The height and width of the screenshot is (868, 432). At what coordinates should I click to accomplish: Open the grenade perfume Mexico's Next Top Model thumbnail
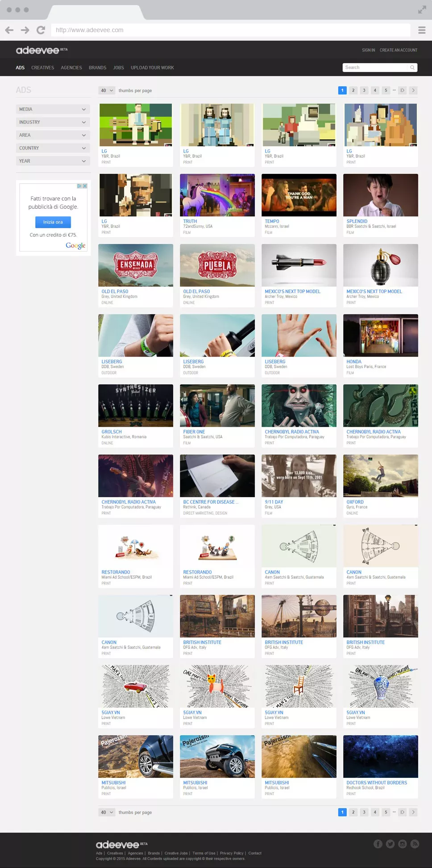(381, 265)
